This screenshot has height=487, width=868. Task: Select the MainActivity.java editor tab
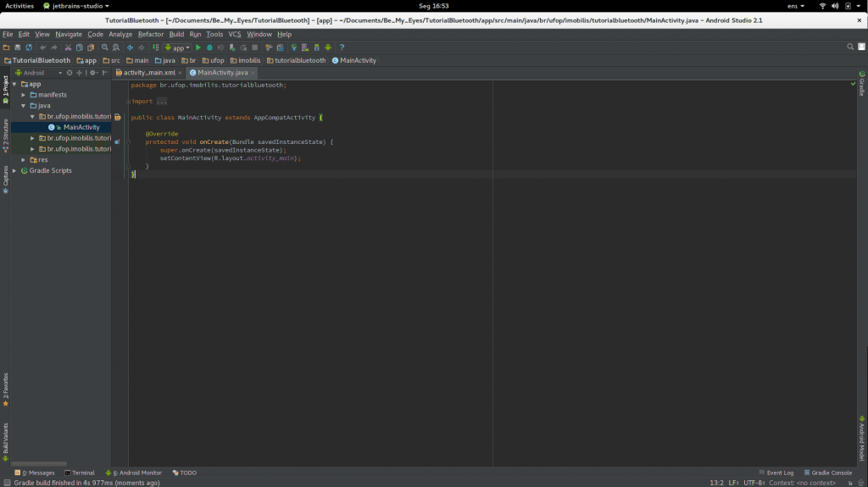coord(221,73)
